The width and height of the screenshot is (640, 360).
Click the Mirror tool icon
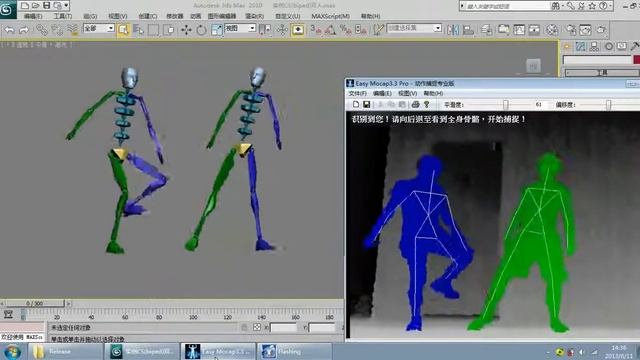click(453, 30)
